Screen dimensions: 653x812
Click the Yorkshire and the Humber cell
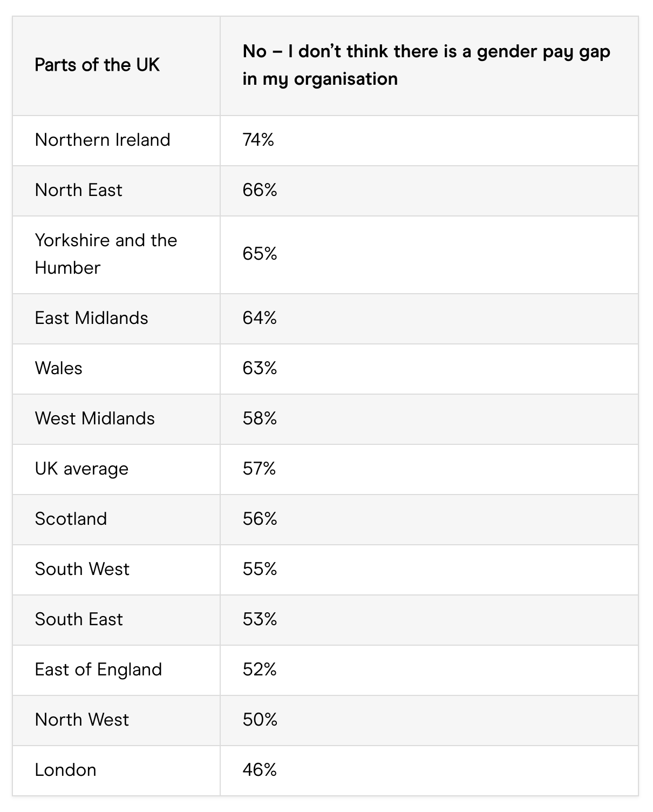[106, 254]
